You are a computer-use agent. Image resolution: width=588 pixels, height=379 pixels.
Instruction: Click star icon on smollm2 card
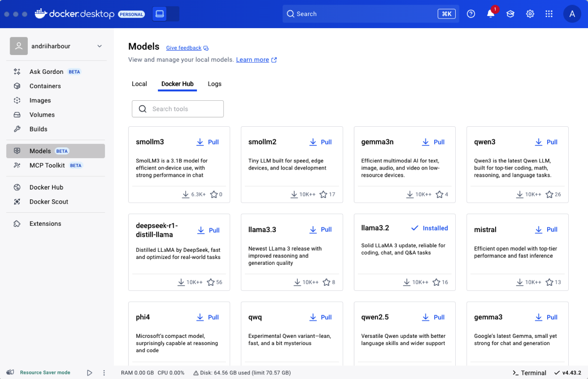323,194
